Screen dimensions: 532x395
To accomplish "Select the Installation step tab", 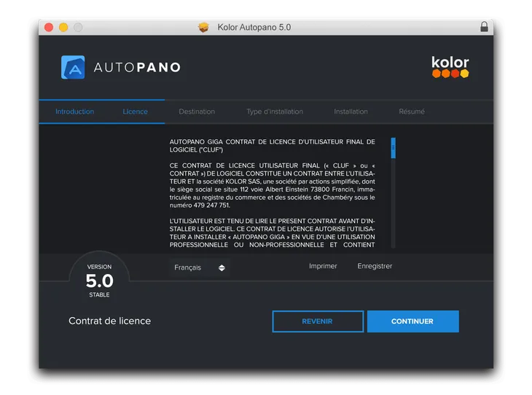I will [351, 112].
